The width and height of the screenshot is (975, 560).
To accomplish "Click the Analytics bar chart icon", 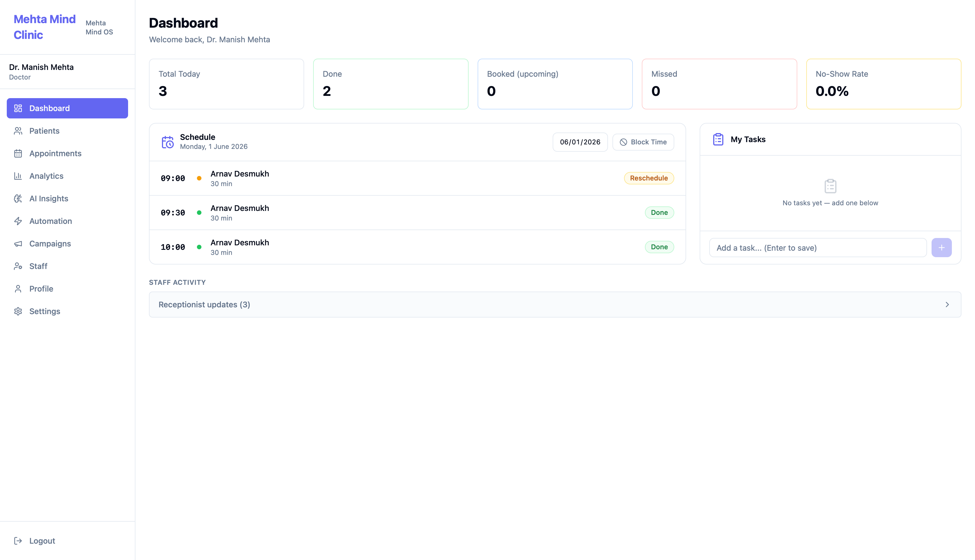I will coord(18,176).
